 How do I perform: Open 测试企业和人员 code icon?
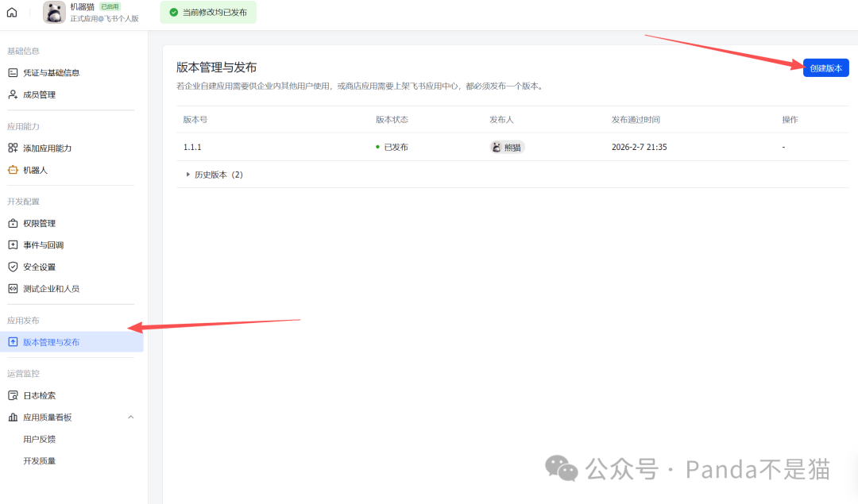pos(14,289)
